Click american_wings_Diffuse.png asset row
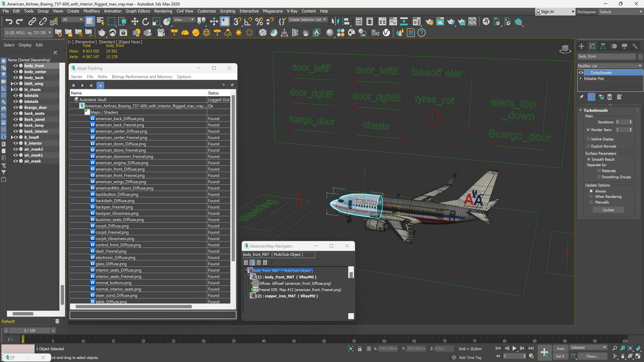Screen dimensions: 644x362 click(150, 182)
